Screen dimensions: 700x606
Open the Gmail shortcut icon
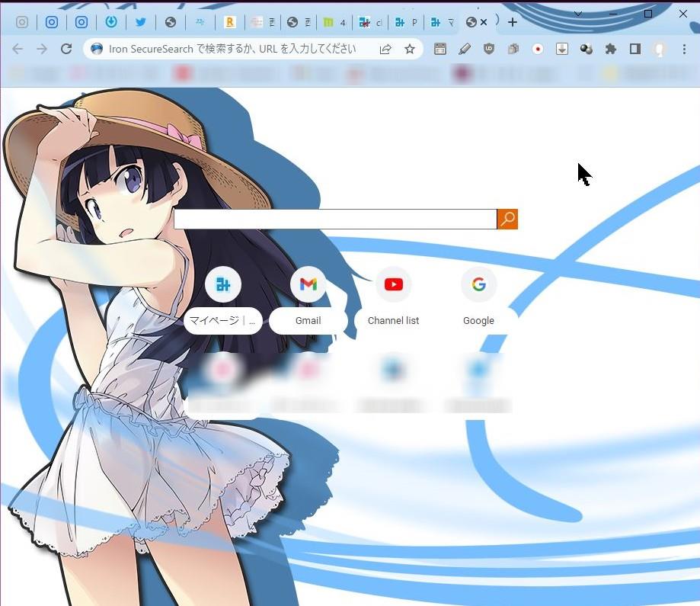click(x=308, y=284)
